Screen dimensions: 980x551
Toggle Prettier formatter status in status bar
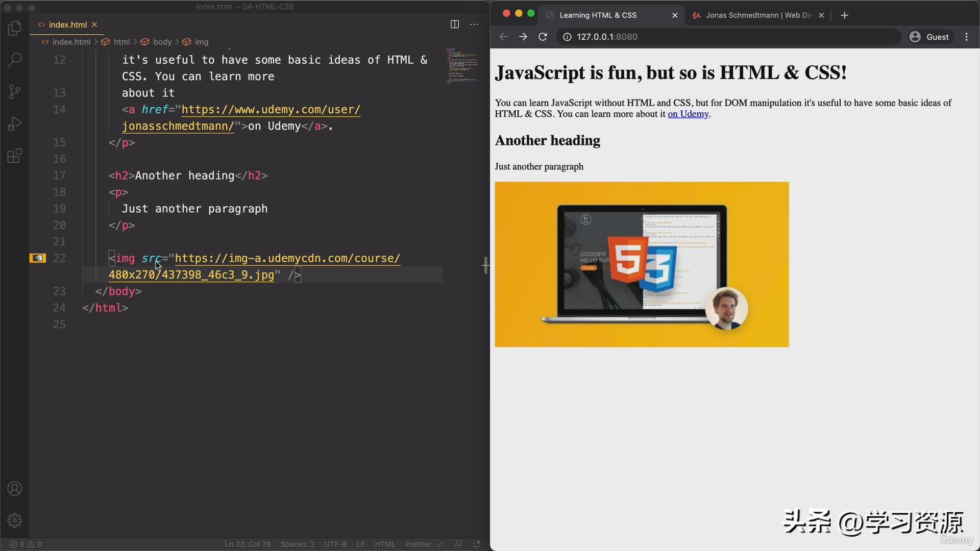(x=423, y=544)
